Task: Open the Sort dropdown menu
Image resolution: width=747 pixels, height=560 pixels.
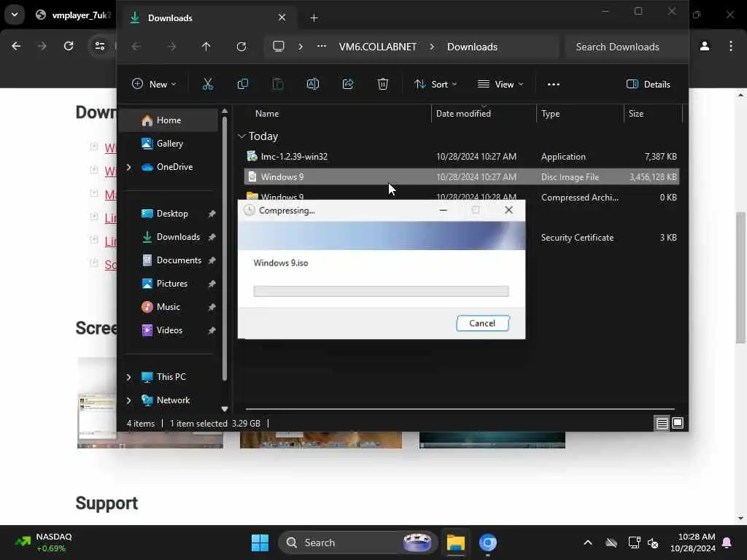Action: (436, 85)
